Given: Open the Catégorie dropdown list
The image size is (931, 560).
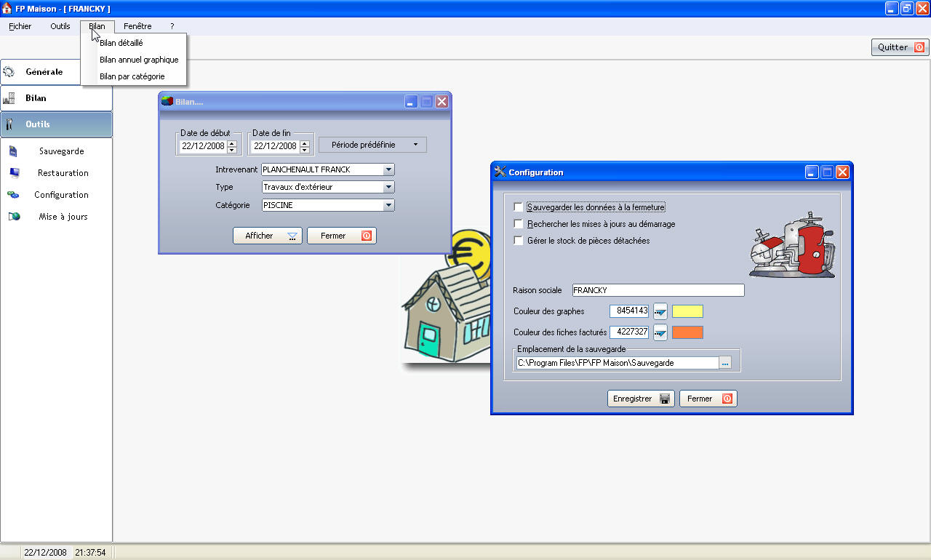Looking at the screenshot, I should coord(389,206).
